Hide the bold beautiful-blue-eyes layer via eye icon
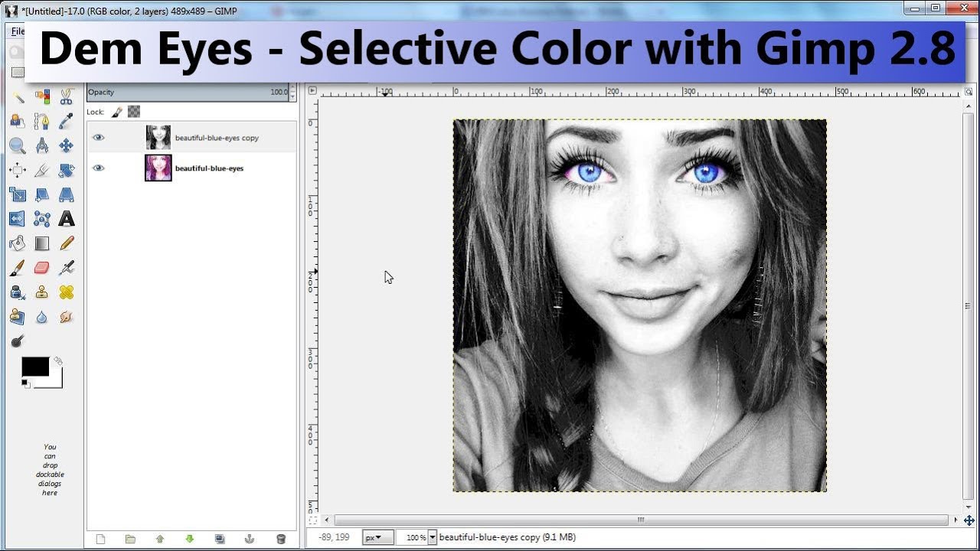 pyautogui.click(x=98, y=168)
